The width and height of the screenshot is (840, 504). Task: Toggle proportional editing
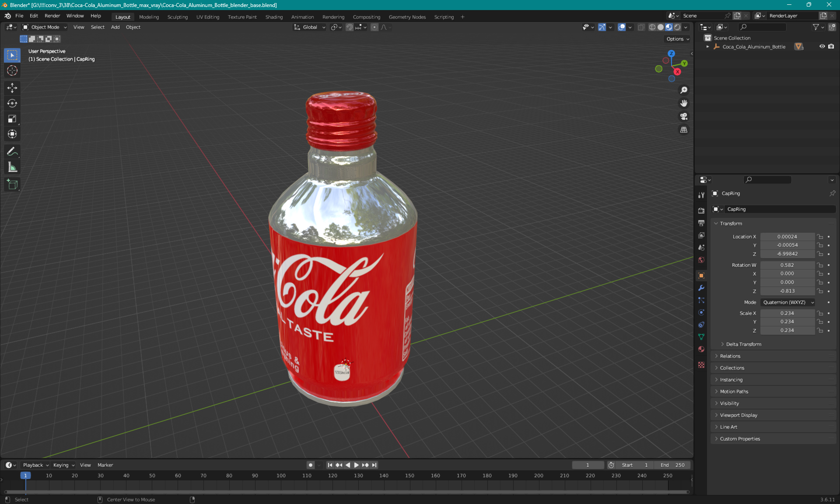(x=374, y=27)
